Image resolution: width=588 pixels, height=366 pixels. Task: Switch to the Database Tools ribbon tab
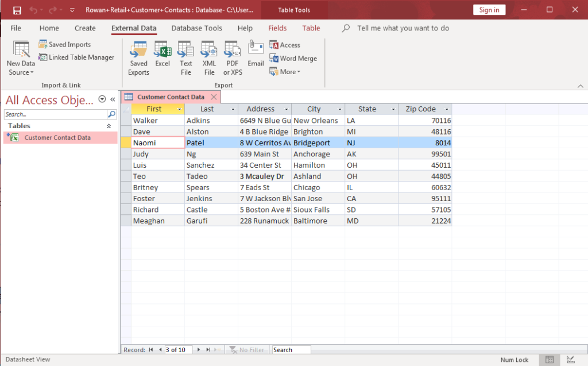pyautogui.click(x=196, y=28)
